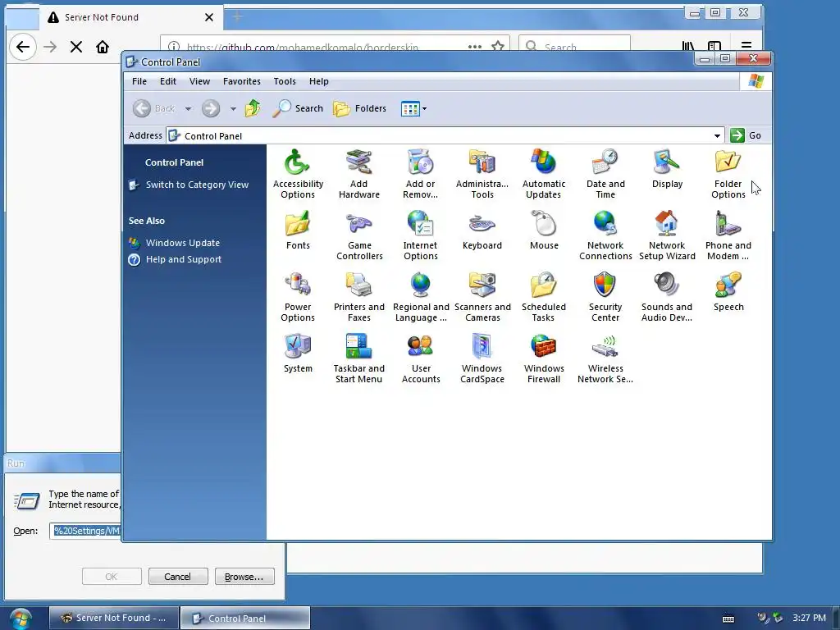Image resolution: width=840 pixels, height=630 pixels.
Task: Open Security Center icon
Action: (605, 297)
